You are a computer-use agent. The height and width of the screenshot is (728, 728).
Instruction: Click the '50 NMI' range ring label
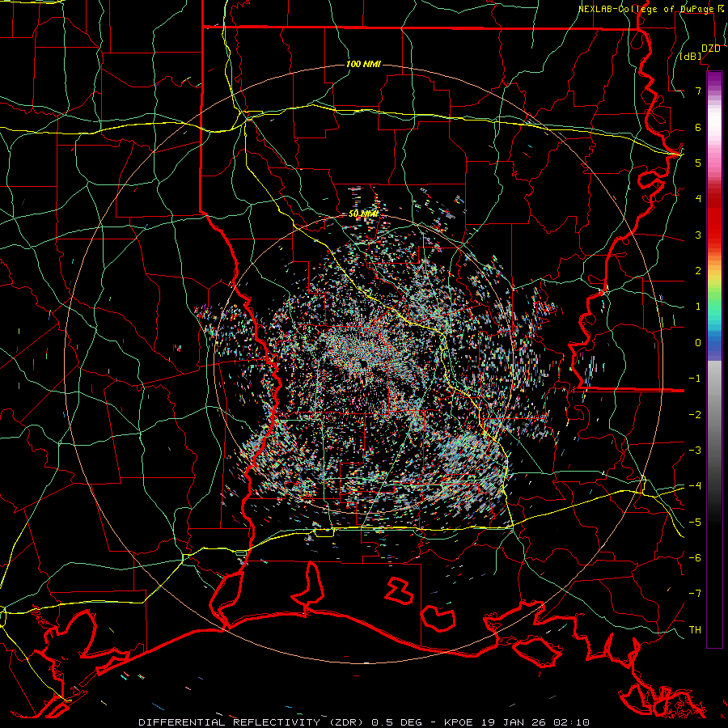[363, 214]
